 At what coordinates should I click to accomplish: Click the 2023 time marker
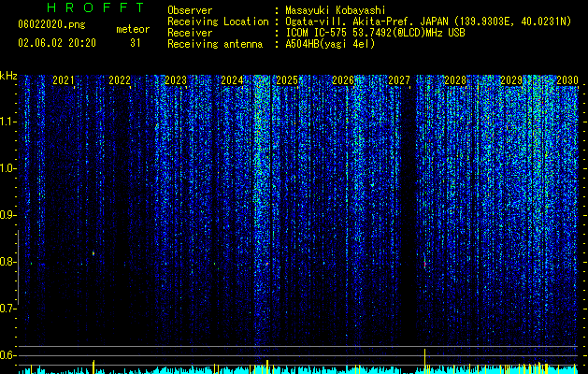[x=176, y=80]
